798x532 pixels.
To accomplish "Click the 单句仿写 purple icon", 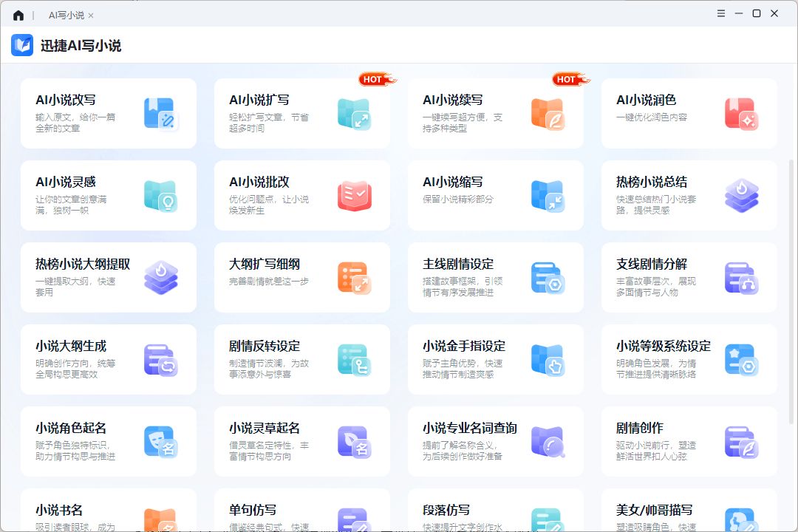I will click(x=354, y=519).
